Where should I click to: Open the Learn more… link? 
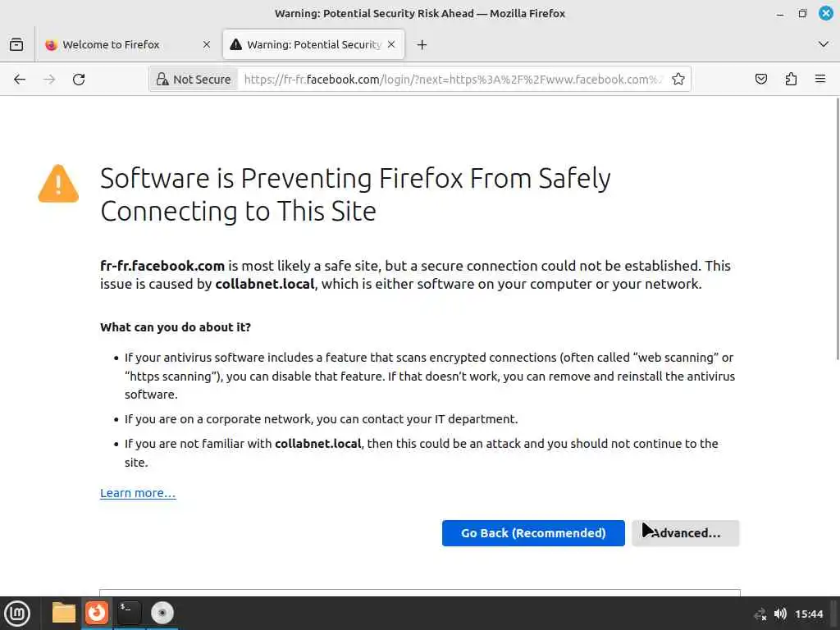(138, 493)
